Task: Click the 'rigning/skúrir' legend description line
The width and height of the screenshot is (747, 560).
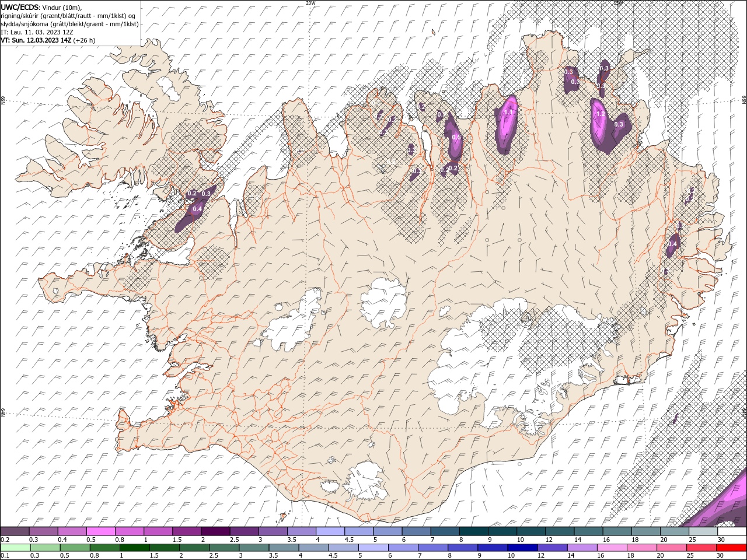Action: click(x=68, y=16)
